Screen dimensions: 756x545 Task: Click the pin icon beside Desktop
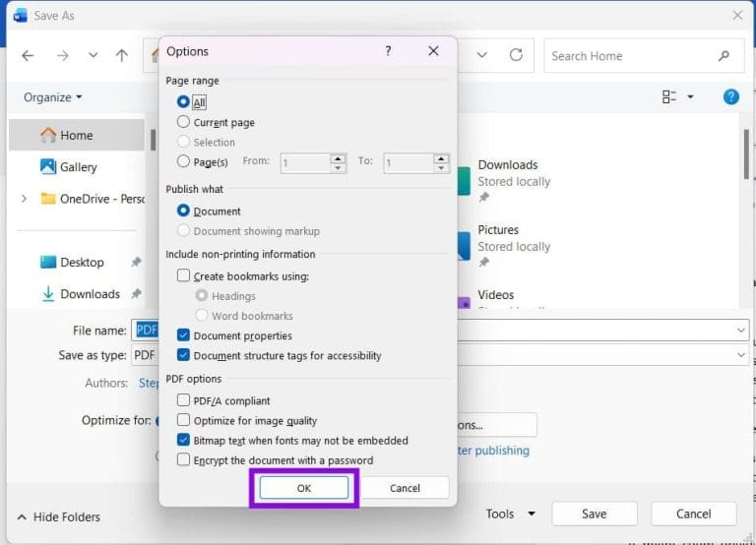click(137, 262)
